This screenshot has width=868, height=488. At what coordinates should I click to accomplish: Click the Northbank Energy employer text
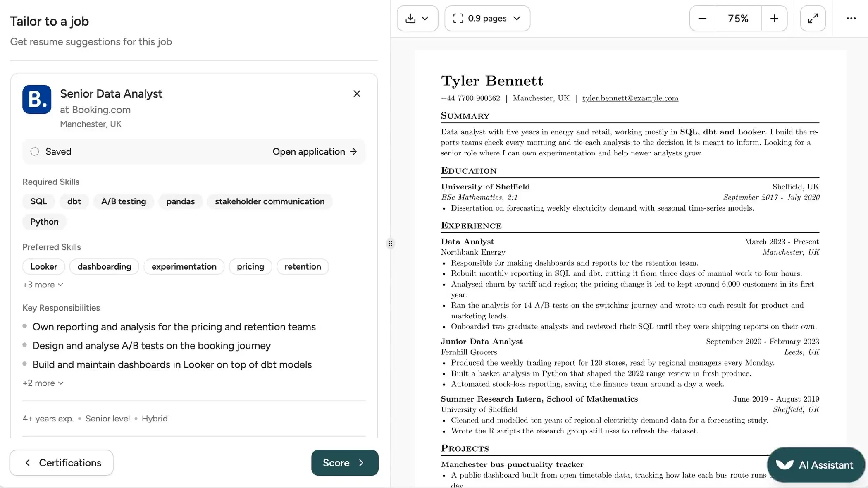pyautogui.click(x=473, y=252)
